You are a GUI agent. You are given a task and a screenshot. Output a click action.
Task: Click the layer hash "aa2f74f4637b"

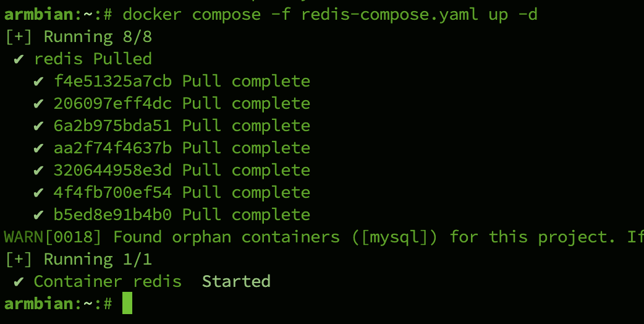(x=112, y=148)
